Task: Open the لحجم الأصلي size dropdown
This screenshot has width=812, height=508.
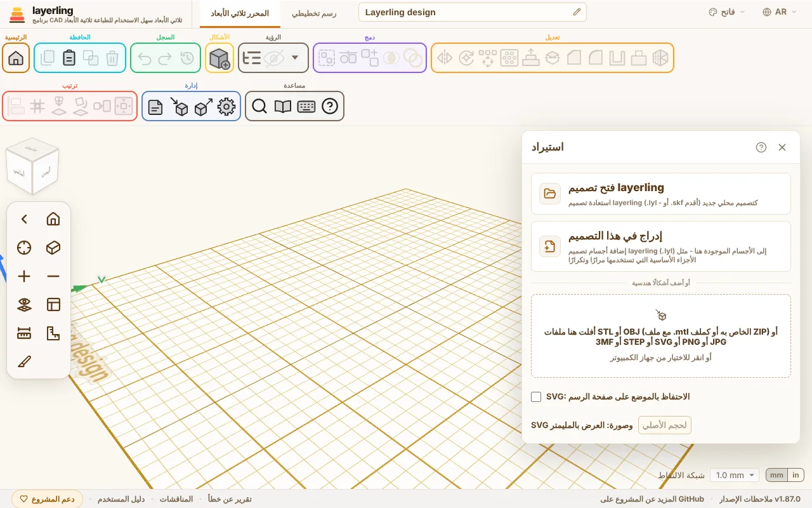Action: pyautogui.click(x=664, y=425)
